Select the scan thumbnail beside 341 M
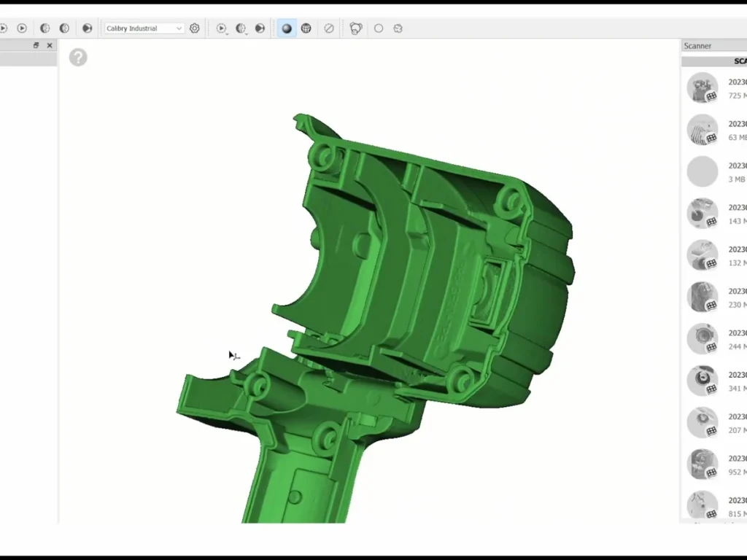Screen dimensions: 747x560 click(x=703, y=381)
